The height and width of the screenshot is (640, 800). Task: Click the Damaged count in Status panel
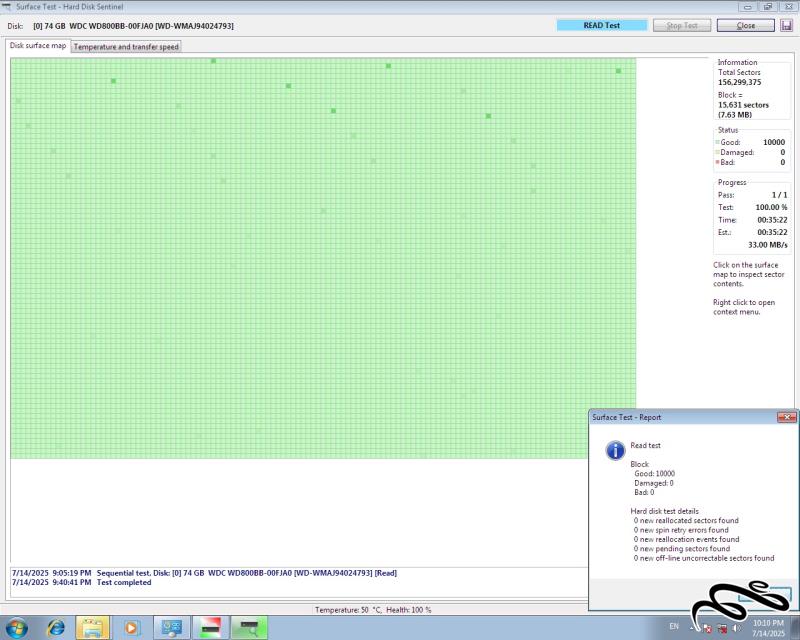point(782,152)
